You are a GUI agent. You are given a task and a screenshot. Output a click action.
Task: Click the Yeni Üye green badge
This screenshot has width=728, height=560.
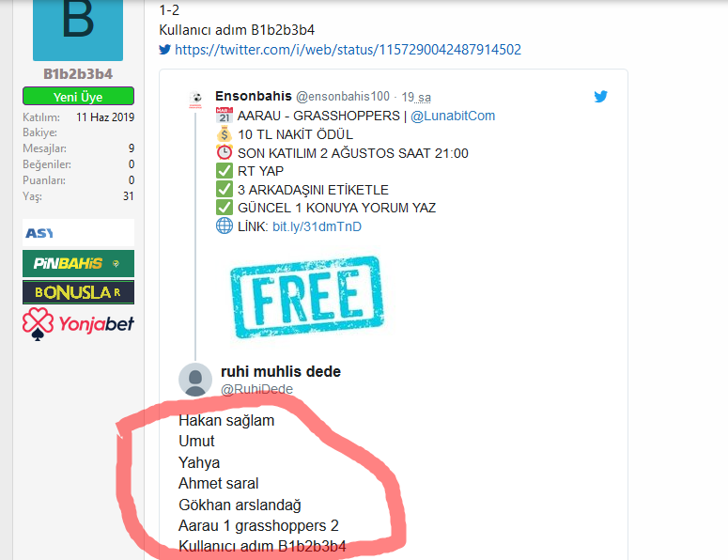pos(78,96)
